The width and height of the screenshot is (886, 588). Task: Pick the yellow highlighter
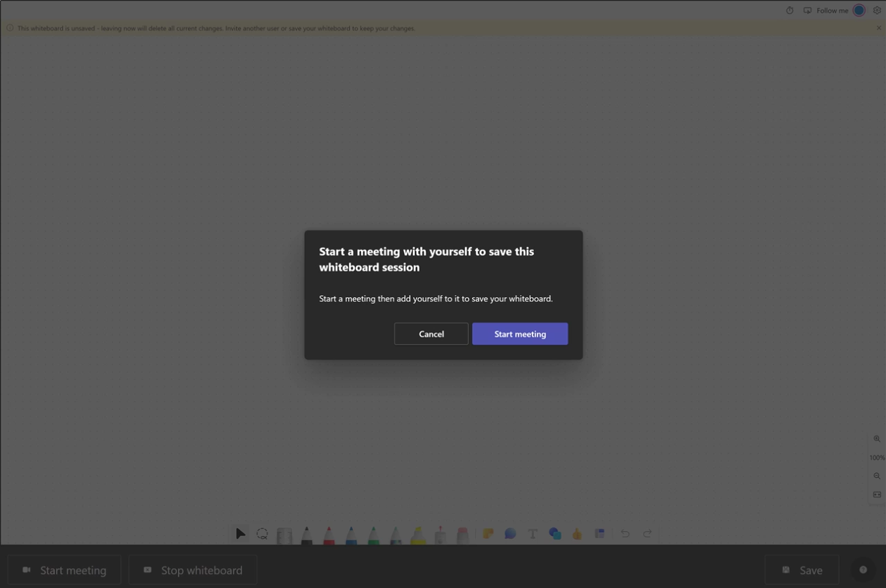click(418, 535)
